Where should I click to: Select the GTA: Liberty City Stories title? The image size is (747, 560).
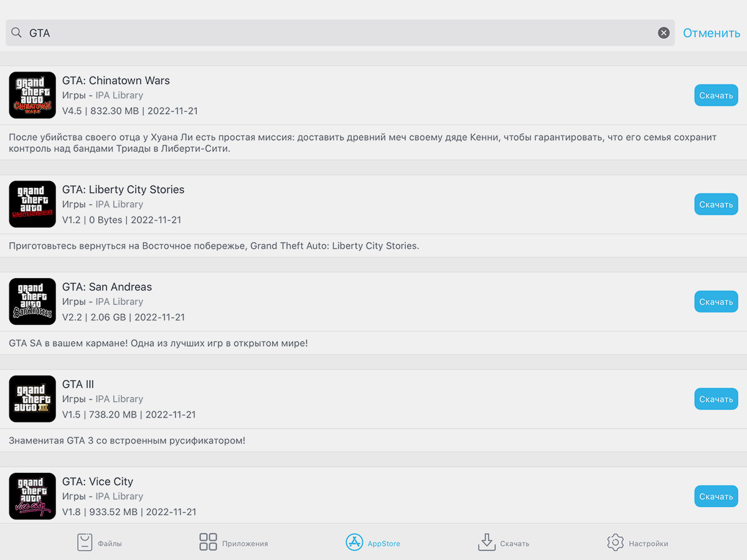coord(123,189)
